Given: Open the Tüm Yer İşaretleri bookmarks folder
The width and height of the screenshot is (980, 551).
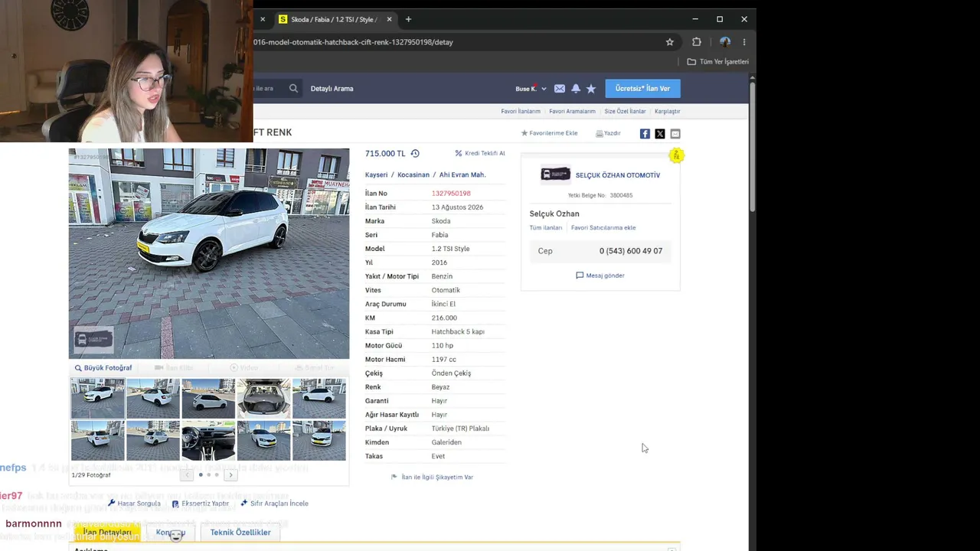Looking at the screenshot, I should [718, 61].
